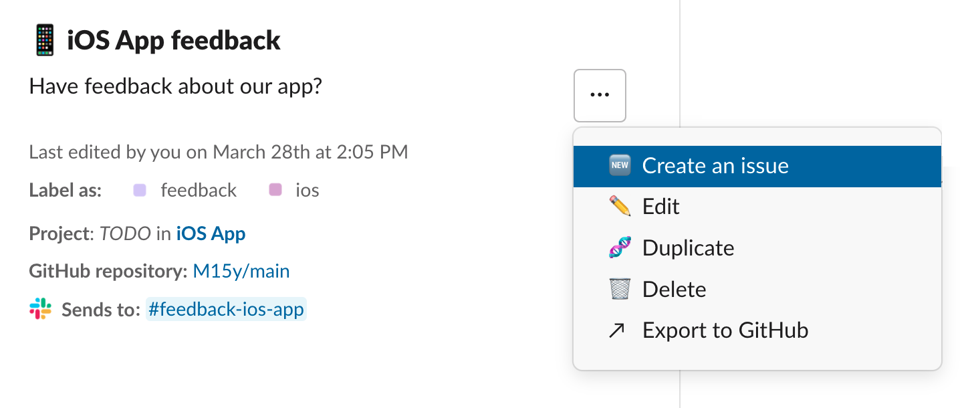Click 'Have feedback about our app?' description

coord(176,87)
